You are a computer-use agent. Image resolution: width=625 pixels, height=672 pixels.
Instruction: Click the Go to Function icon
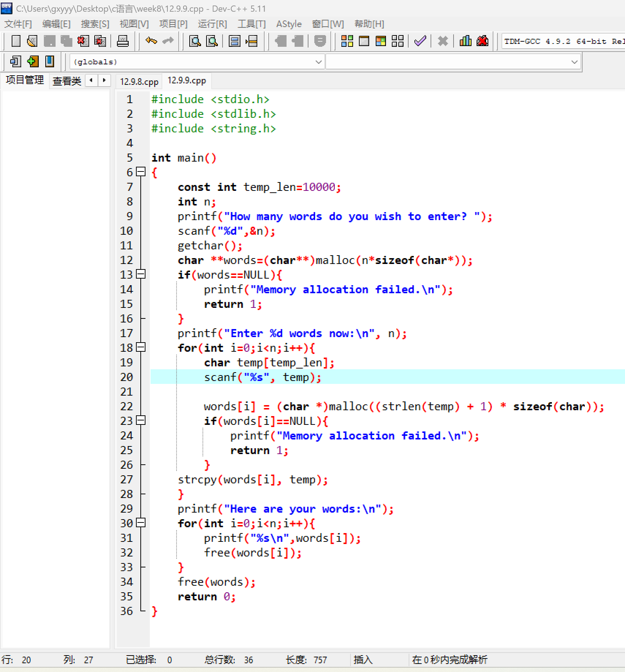(234, 41)
